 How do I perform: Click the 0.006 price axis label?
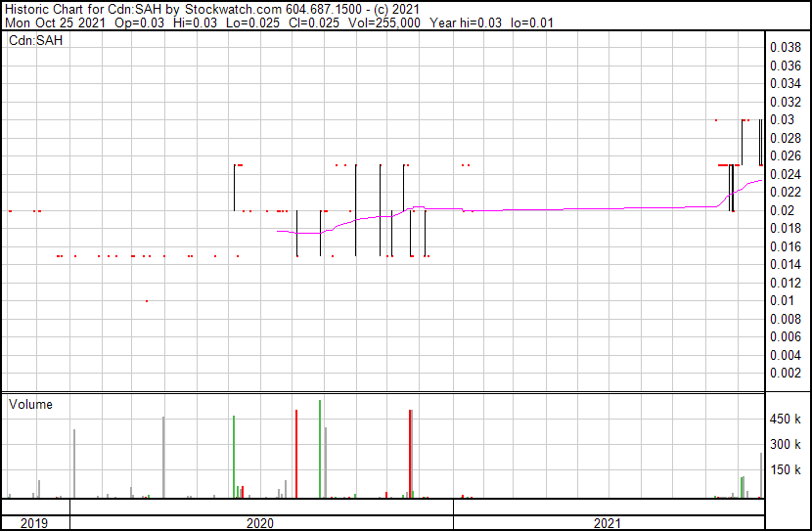tap(785, 337)
